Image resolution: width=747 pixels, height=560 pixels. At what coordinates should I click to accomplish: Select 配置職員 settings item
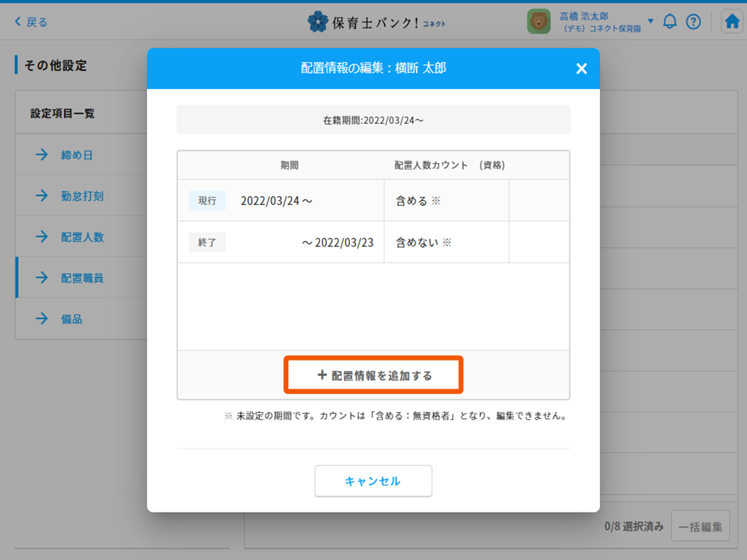pyautogui.click(x=82, y=278)
